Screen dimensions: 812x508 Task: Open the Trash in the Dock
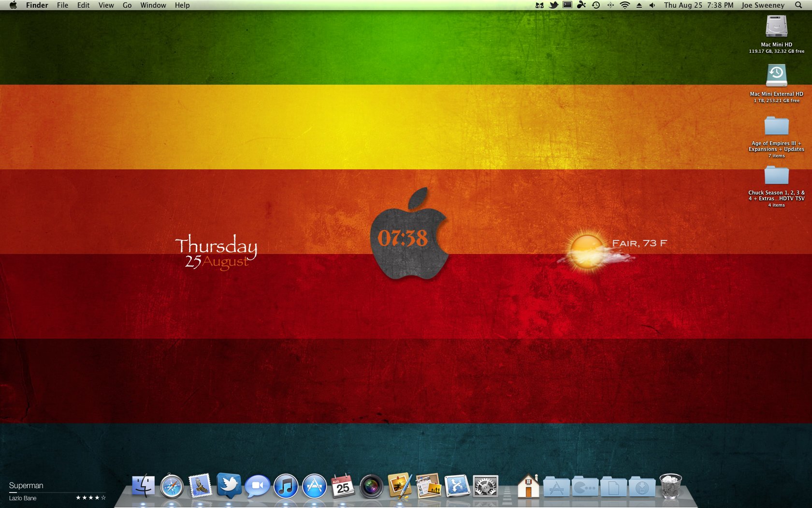click(x=671, y=486)
